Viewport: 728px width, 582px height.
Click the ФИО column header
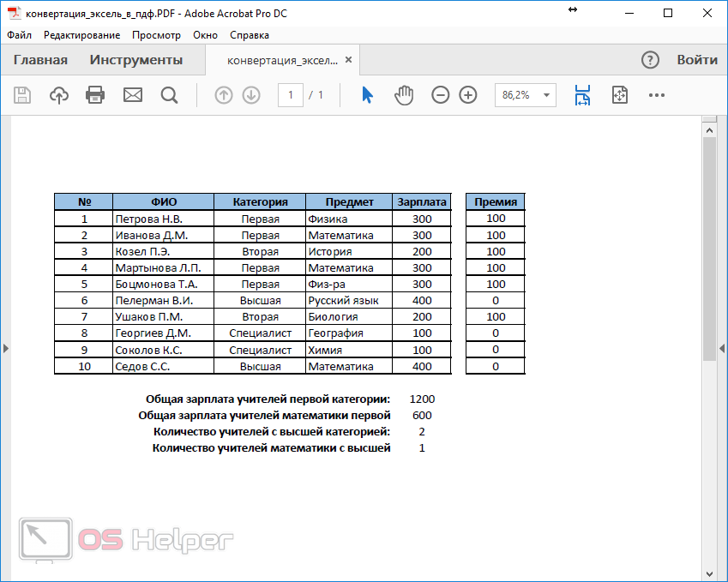(164, 202)
